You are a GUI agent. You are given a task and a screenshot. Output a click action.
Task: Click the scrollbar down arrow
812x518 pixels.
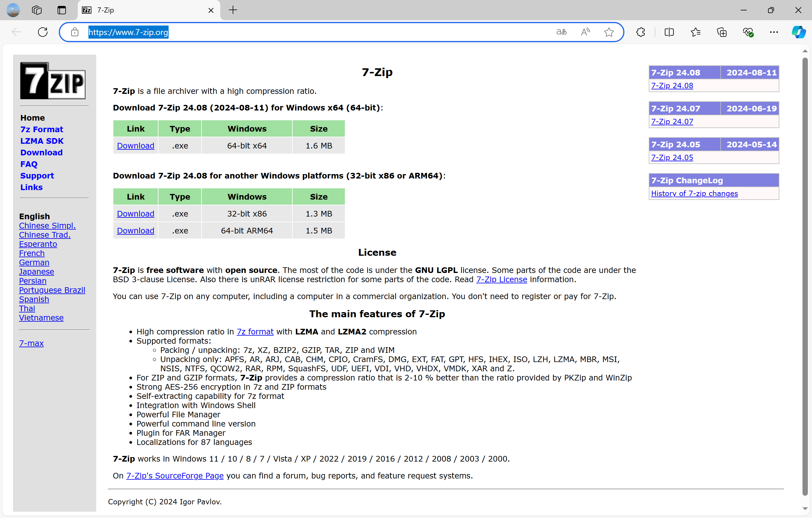805,508
